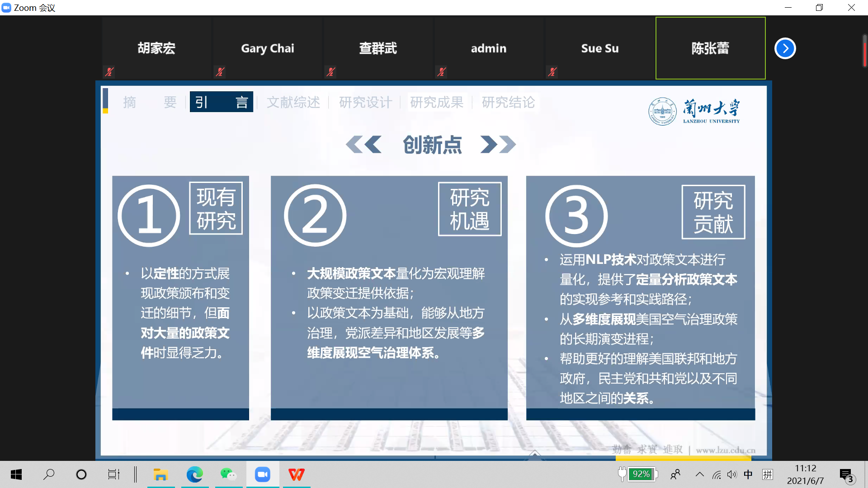Click the taskbar search magnifier
This screenshot has width=868, height=488.
click(49, 474)
